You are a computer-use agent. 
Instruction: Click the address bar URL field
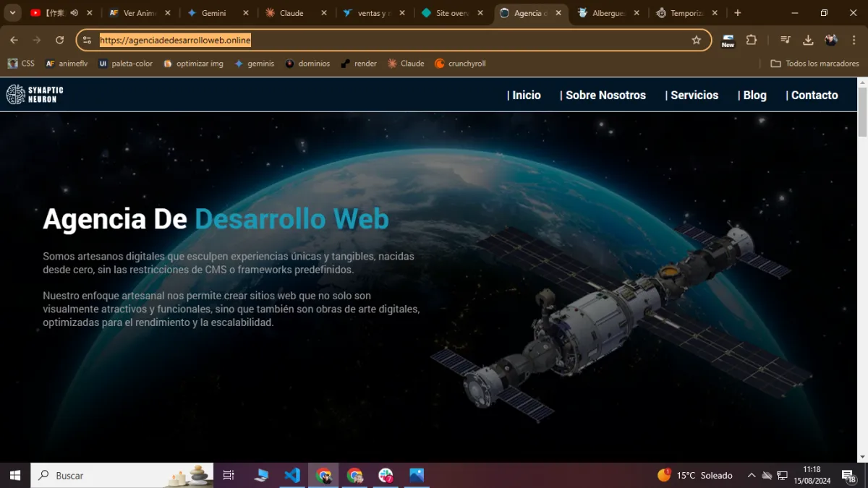tap(393, 40)
